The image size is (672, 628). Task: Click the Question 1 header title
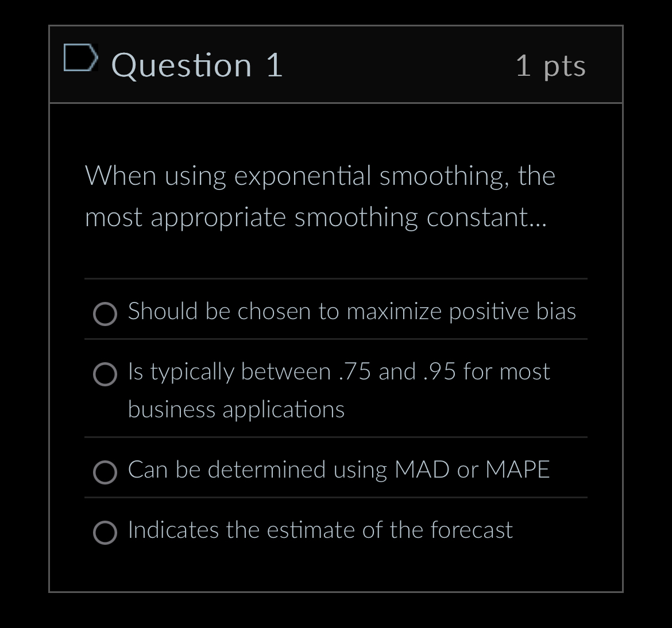(x=198, y=64)
